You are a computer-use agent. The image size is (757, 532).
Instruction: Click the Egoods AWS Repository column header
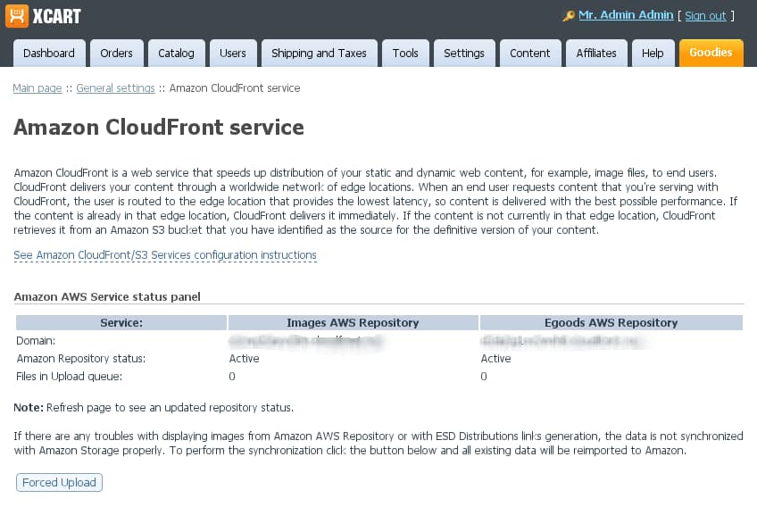pos(611,323)
